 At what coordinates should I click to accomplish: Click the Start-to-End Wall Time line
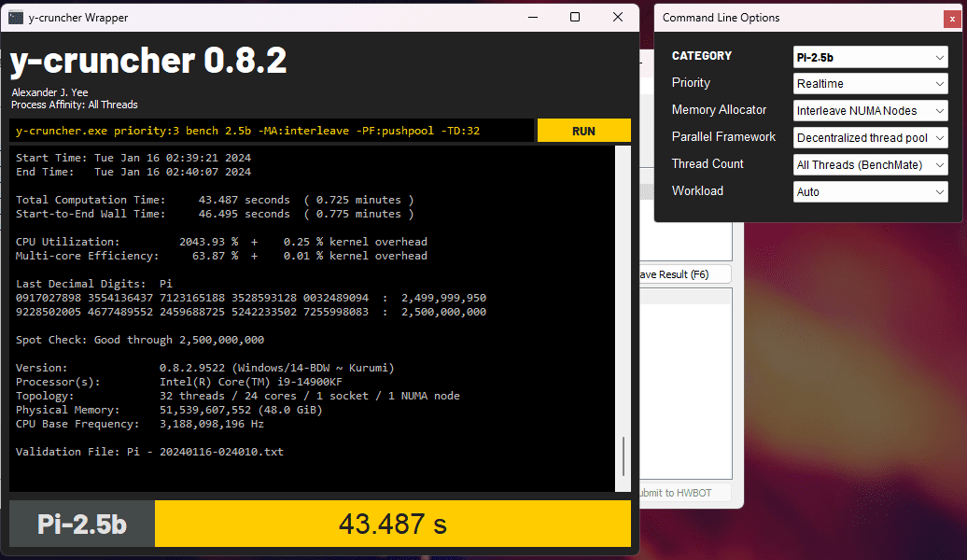click(x=215, y=214)
